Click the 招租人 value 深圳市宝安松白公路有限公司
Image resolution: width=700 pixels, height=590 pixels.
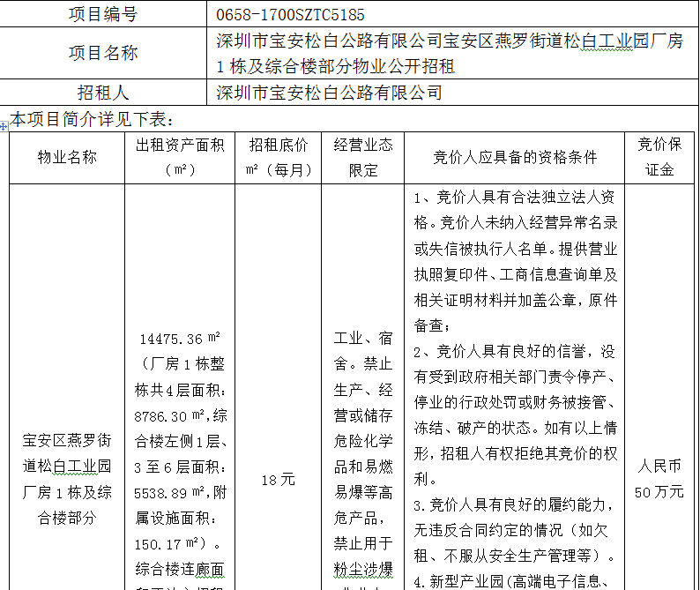pos(329,93)
